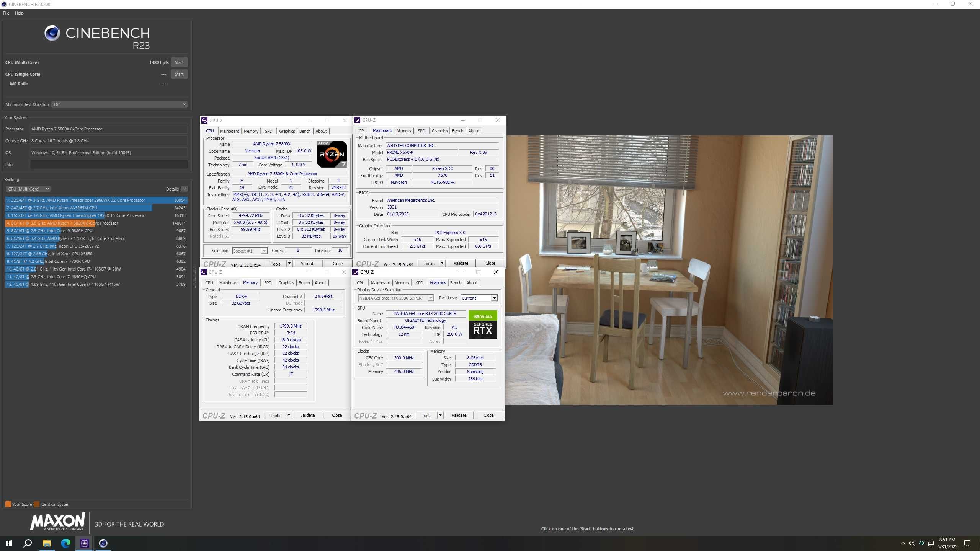The width and height of the screenshot is (980, 551).
Task: Select Threadripper 2990WX ranking row
Action: click(x=96, y=200)
